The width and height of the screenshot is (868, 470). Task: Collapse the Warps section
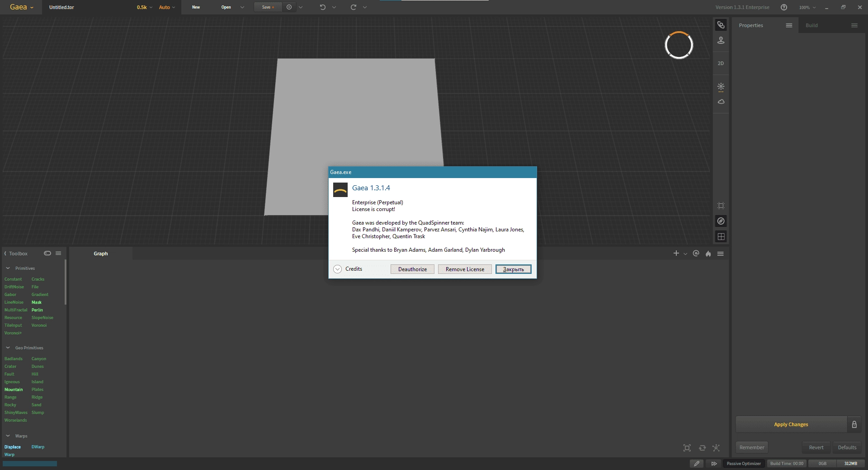pyautogui.click(x=8, y=436)
